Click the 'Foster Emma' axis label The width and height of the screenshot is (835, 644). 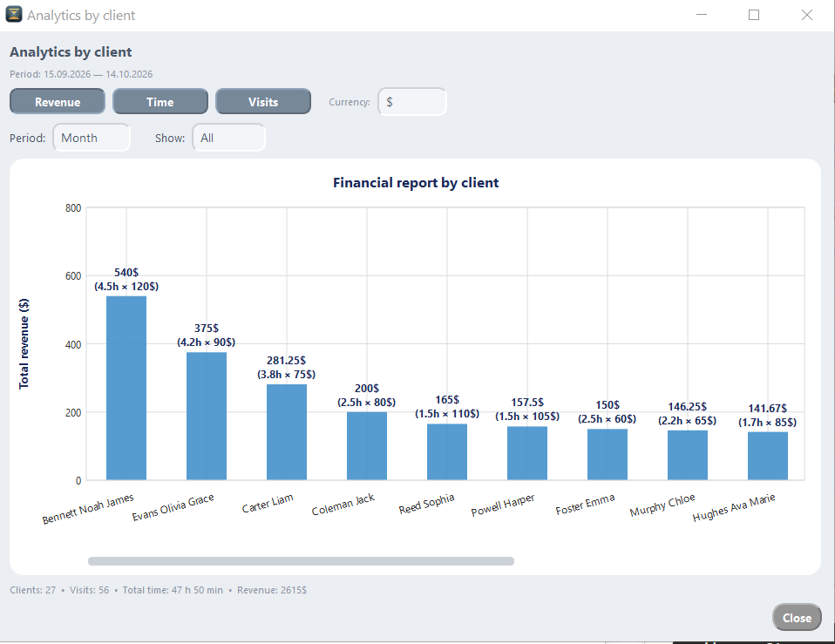click(585, 505)
